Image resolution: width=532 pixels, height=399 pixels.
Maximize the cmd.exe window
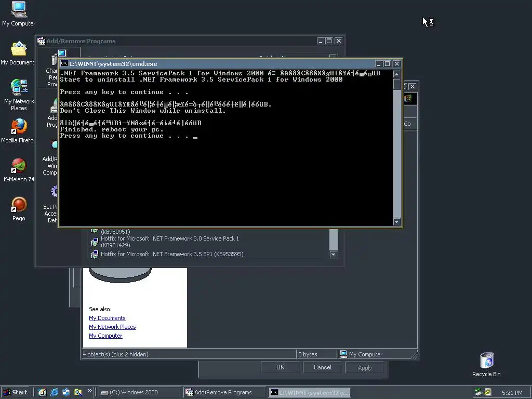(x=387, y=64)
